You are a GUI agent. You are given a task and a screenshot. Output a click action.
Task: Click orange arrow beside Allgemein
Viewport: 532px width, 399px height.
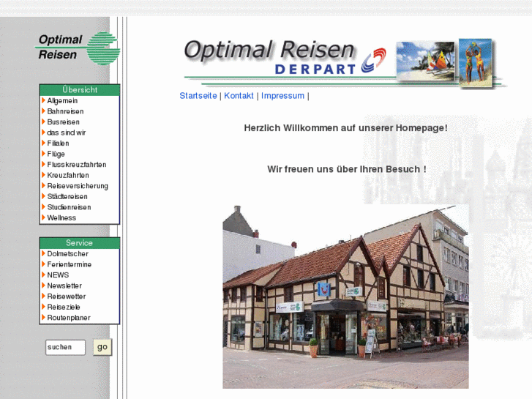coord(43,100)
